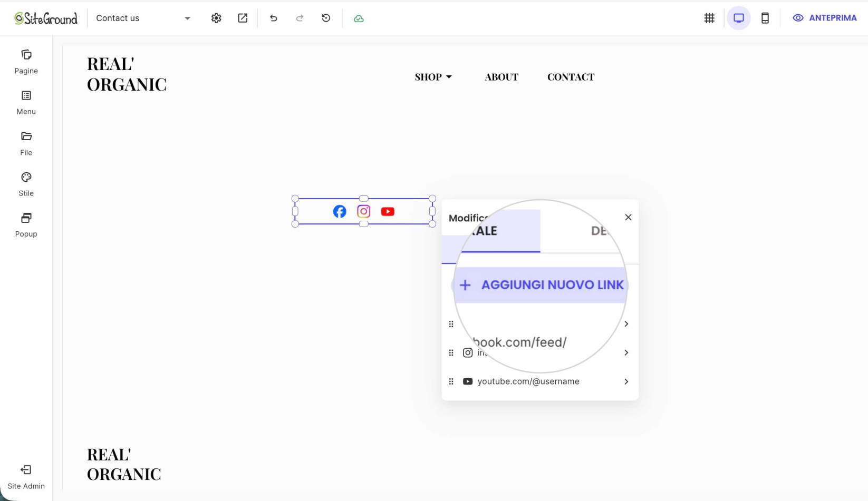Click the REAL' ORGANIC header logo
The height and width of the screenshot is (501, 868).
[127, 74]
